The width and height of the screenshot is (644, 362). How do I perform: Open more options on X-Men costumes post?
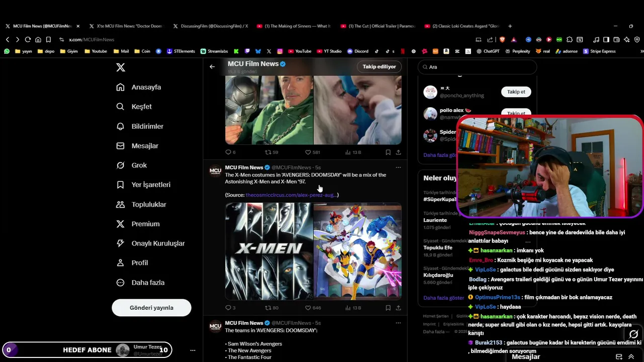click(x=398, y=167)
